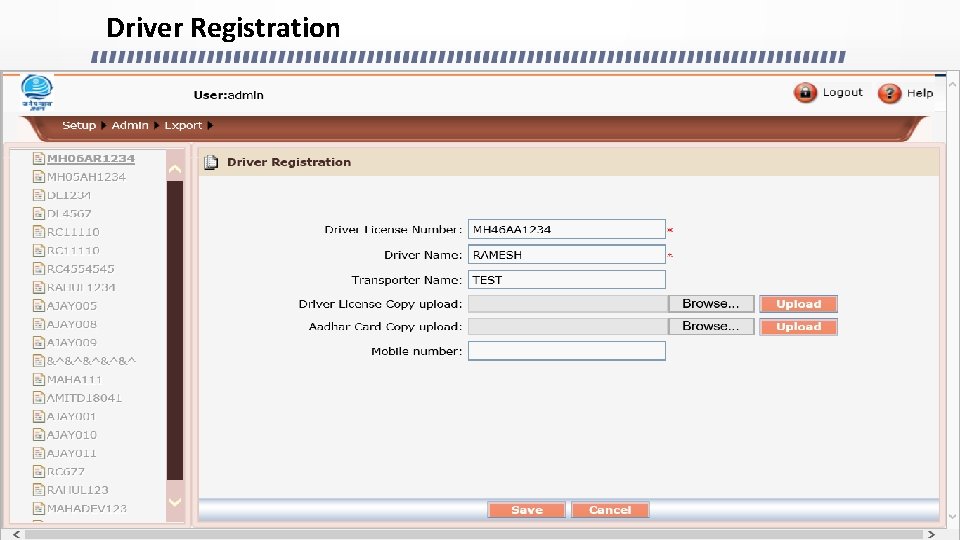The image size is (960, 540).
Task: Click the Logout link text
Action: [842, 92]
